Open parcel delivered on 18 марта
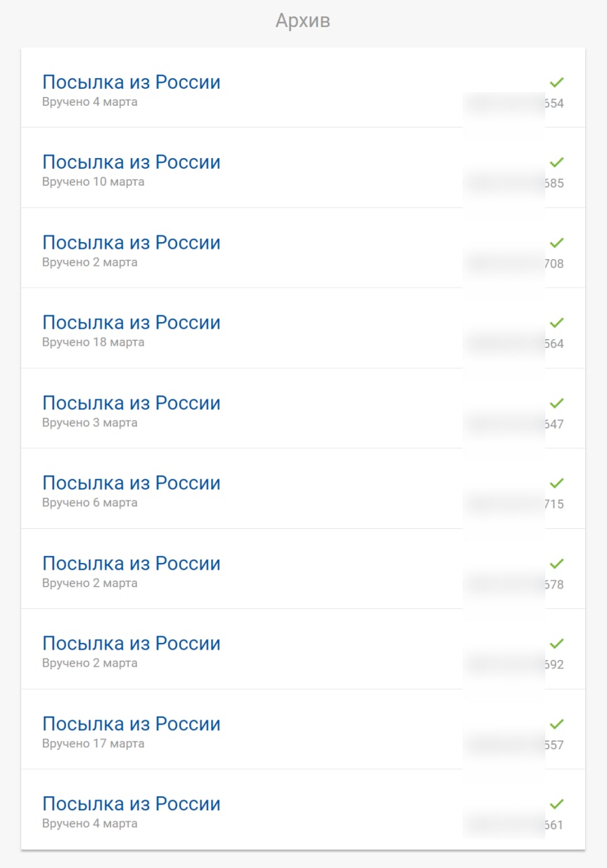Viewport: 607px width, 868px height. [131, 323]
